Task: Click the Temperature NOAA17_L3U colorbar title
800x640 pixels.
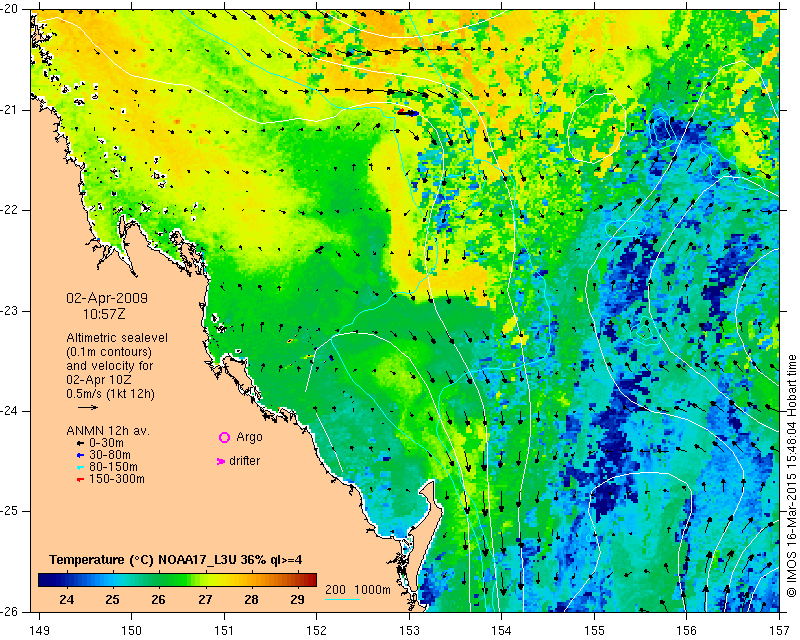Action: click(x=176, y=560)
